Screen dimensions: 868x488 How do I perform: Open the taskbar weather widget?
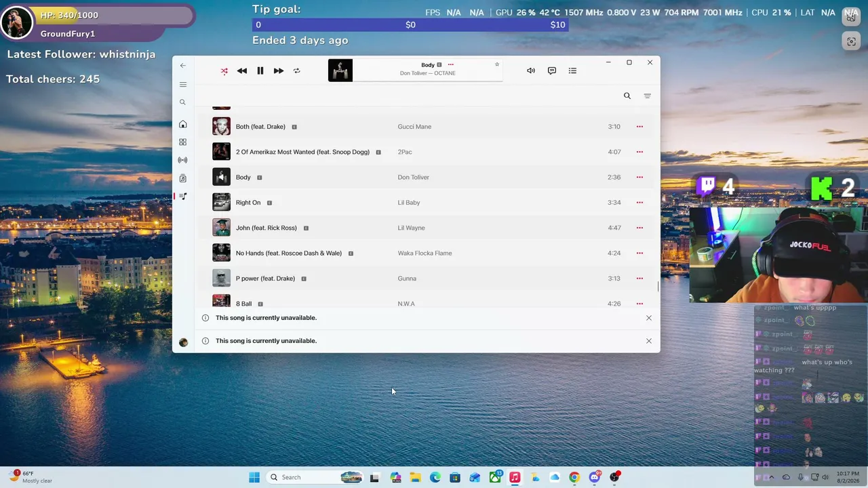click(30, 477)
